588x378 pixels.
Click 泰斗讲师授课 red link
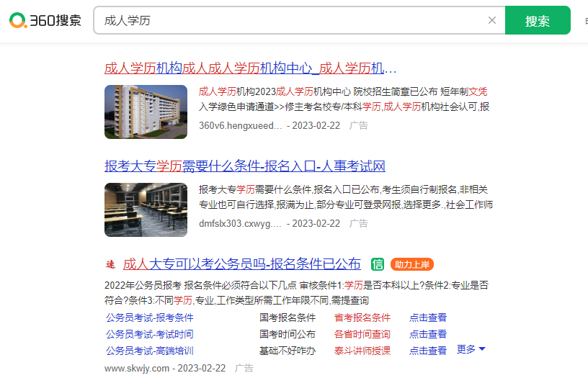pyautogui.click(x=362, y=351)
